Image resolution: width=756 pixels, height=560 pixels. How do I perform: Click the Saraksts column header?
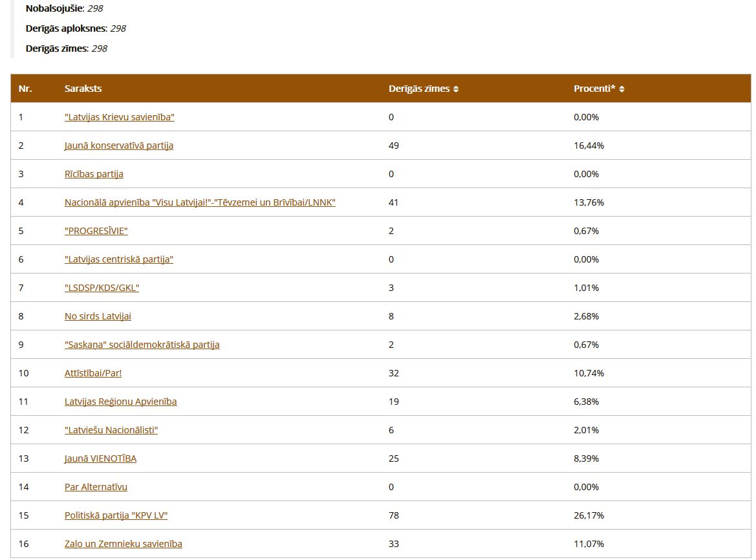(x=83, y=89)
